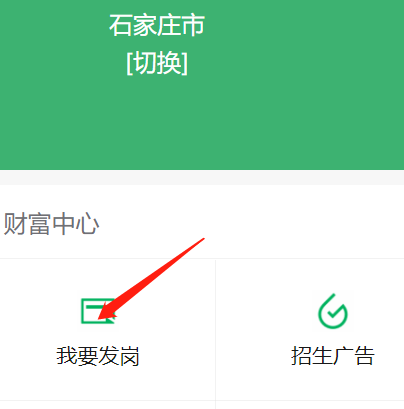
Task: Click the empty cell beneath 我要发岗
Action: [108, 405]
